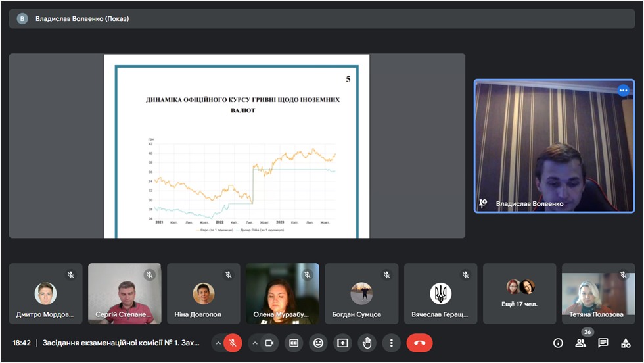Screen dimensions: 644x363
Task: Open the three-dot more options menu
Action: (391, 343)
